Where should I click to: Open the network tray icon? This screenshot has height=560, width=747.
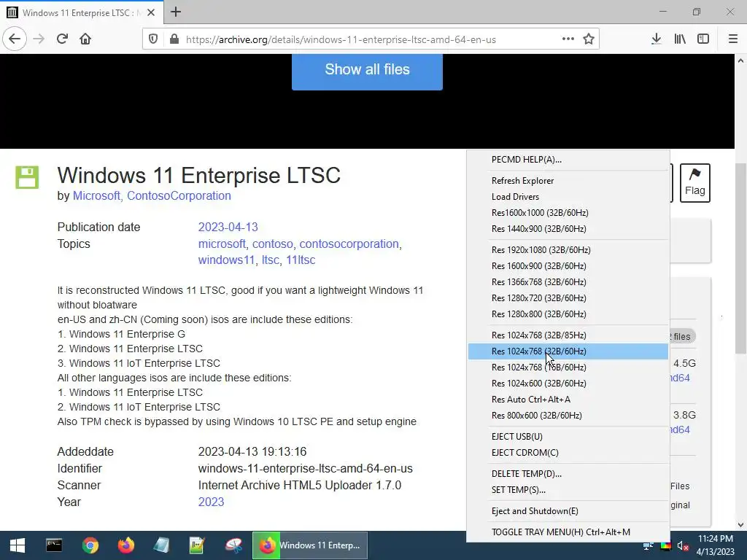click(649, 546)
